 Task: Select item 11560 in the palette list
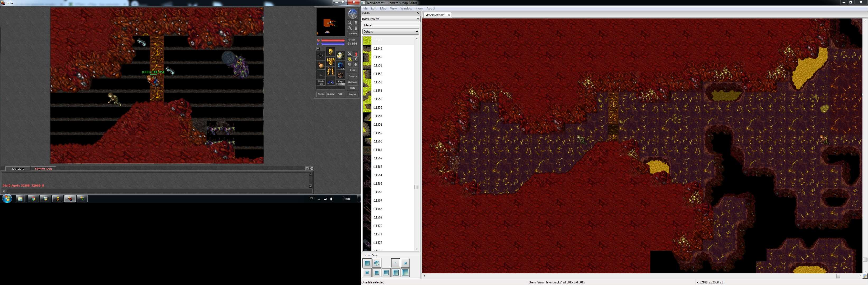(x=389, y=141)
